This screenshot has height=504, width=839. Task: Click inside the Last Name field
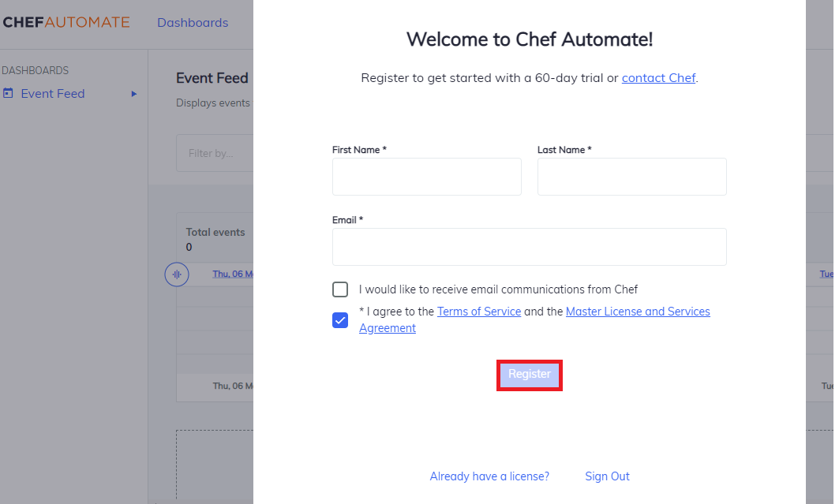coord(631,176)
